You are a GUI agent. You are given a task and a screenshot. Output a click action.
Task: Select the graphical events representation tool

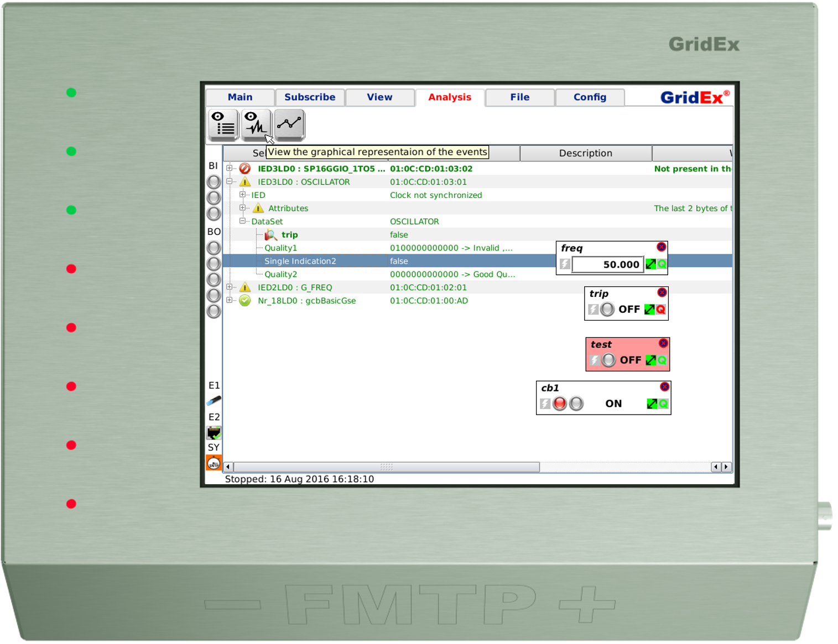(x=256, y=124)
